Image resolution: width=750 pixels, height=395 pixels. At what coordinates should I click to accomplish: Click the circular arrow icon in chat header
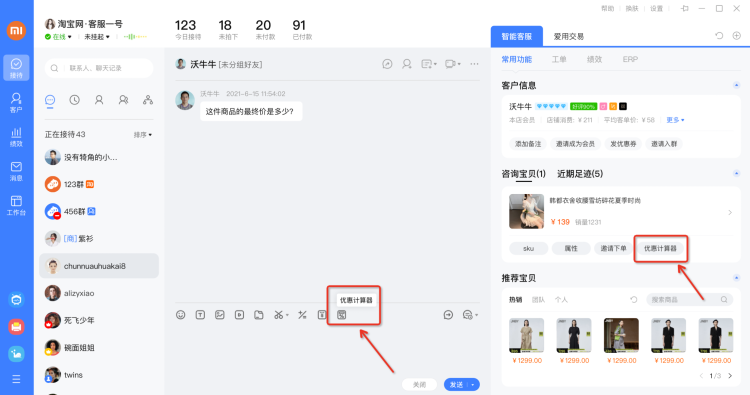[x=387, y=64]
